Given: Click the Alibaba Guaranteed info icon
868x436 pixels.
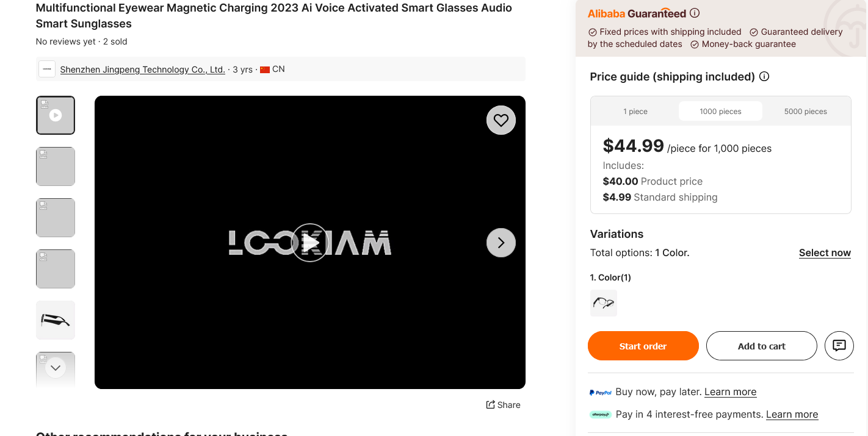Looking at the screenshot, I should coord(695,13).
